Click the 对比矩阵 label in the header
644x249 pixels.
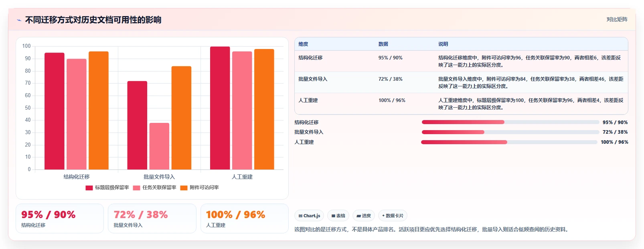pyautogui.click(x=617, y=19)
